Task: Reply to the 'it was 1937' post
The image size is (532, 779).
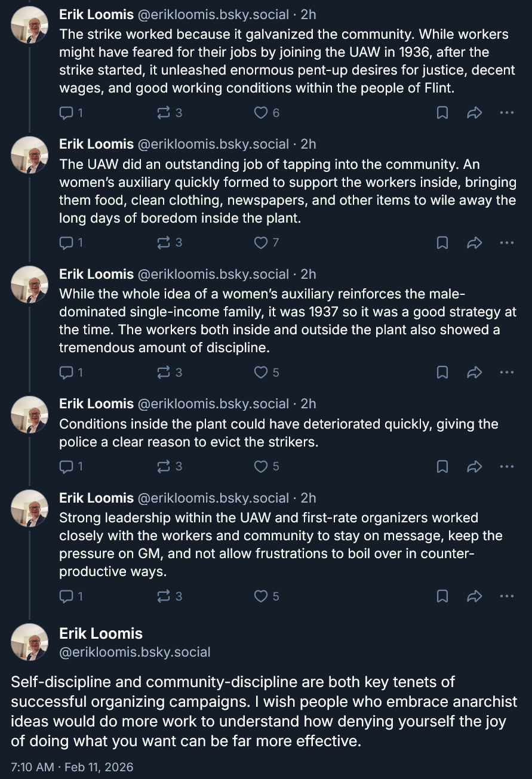Action: pos(71,372)
